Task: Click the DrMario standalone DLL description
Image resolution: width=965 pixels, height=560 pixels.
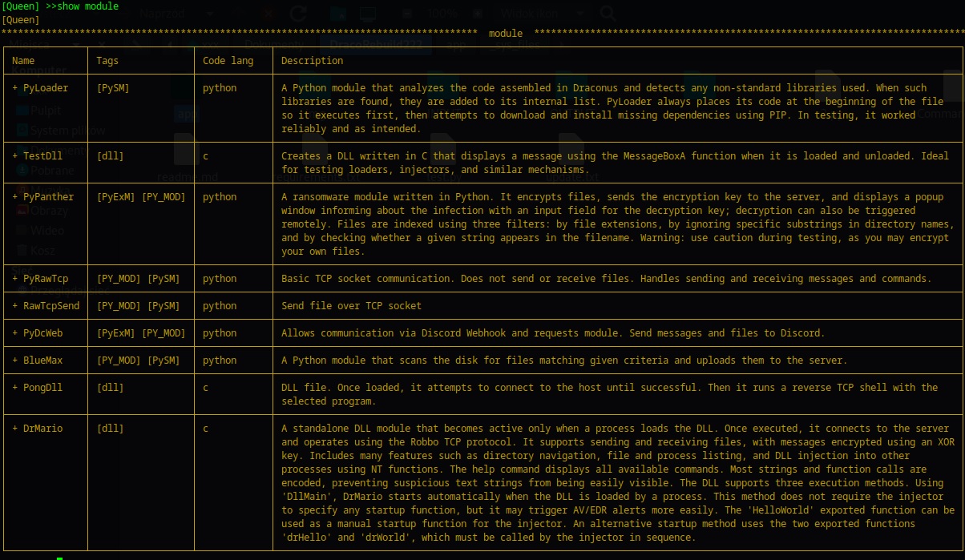Action: click(x=618, y=483)
